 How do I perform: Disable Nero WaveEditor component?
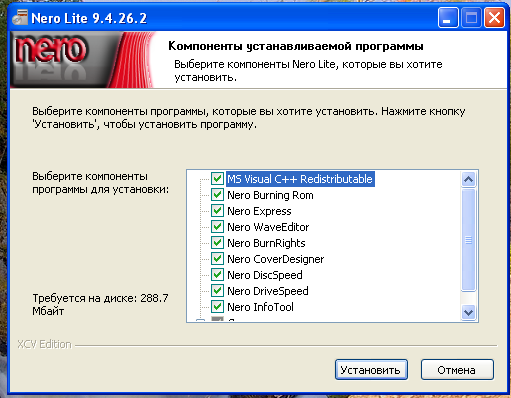(217, 227)
